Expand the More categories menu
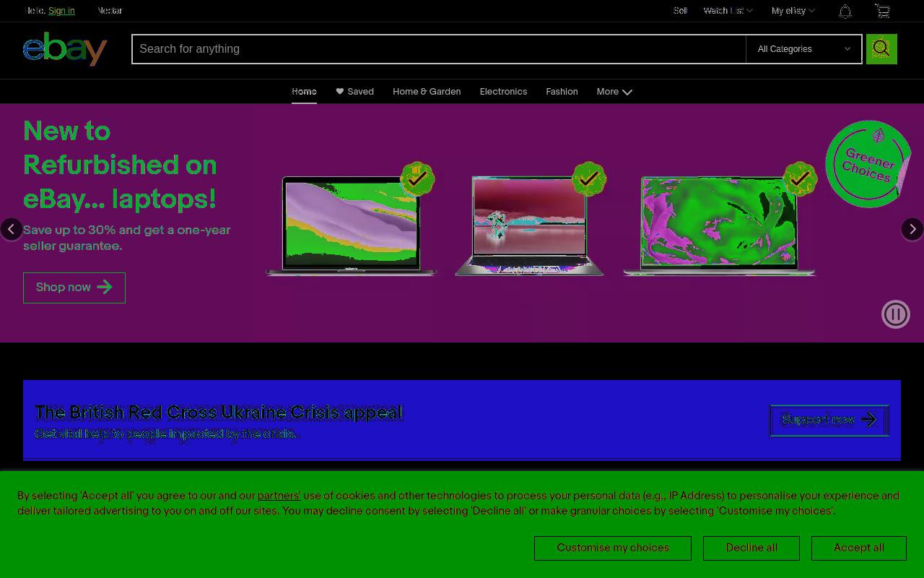Image resolution: width=924 pixels, height=578 pixels. (614, 92)
